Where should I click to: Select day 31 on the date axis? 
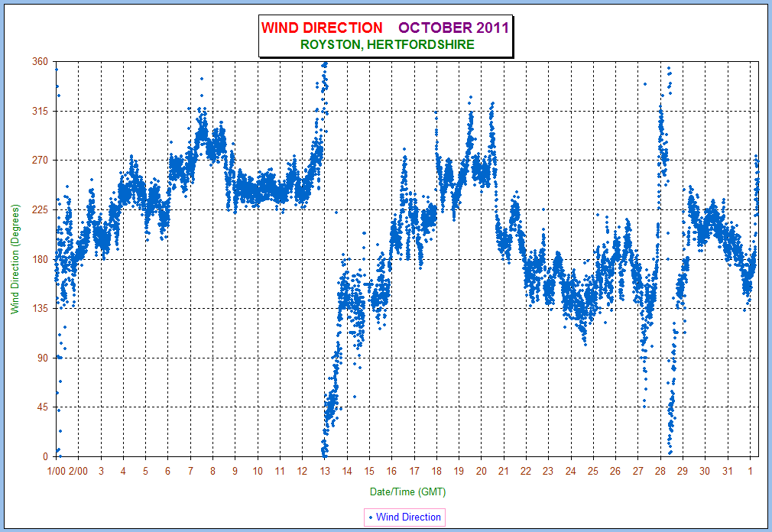727,471
